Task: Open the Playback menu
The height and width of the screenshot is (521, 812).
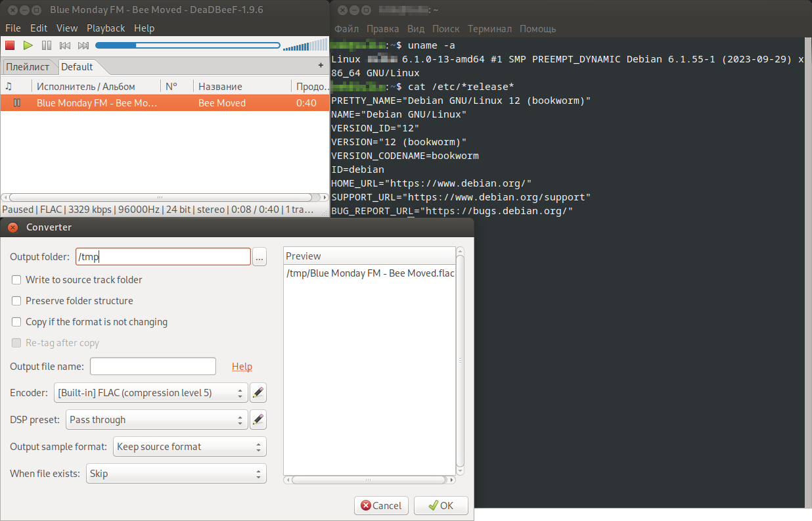Action: pos(105,28)
